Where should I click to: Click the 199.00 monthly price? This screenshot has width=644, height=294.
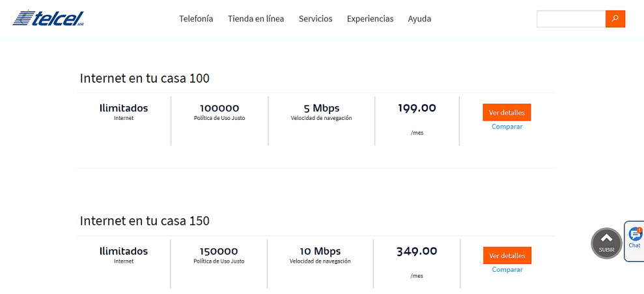(417, 108)
